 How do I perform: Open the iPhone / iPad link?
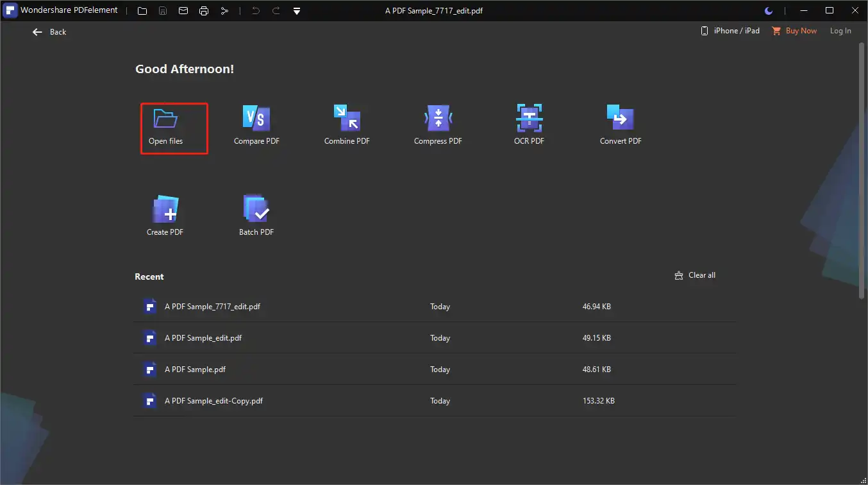pyautogui.click(x=730, y=31)
